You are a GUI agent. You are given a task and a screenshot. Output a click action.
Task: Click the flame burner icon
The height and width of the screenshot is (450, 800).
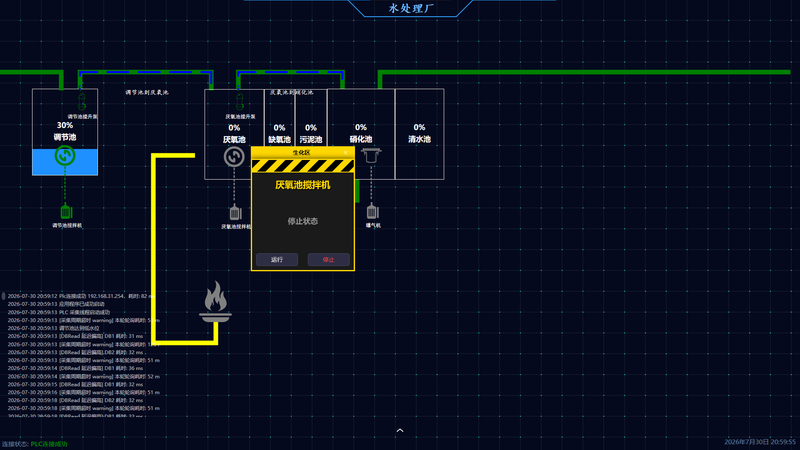point(215,302)
